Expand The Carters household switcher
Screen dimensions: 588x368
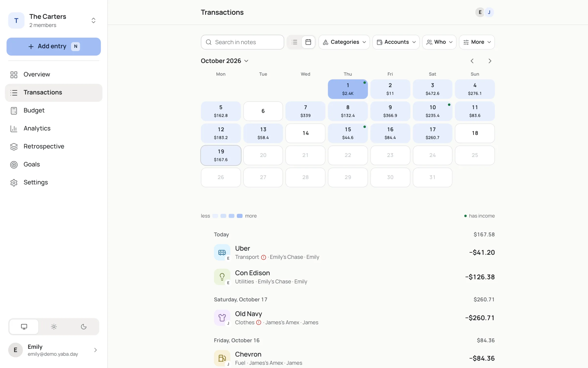tap(93, 20)
